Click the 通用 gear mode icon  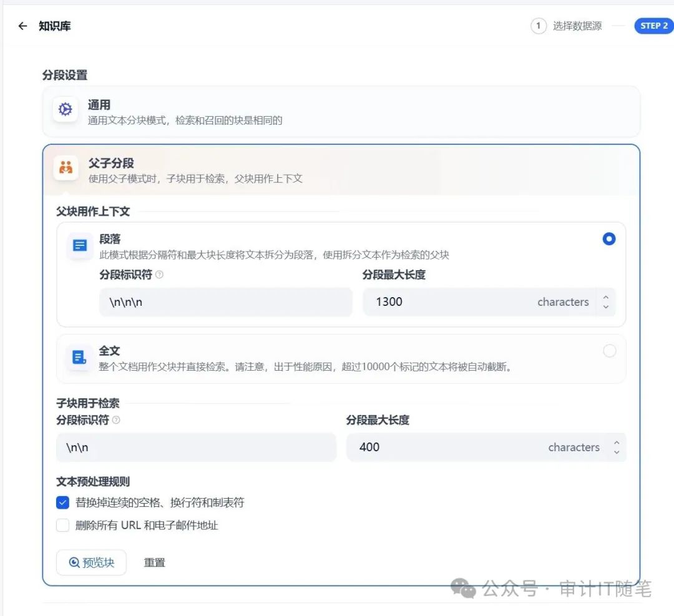click(x=66, y=109)
